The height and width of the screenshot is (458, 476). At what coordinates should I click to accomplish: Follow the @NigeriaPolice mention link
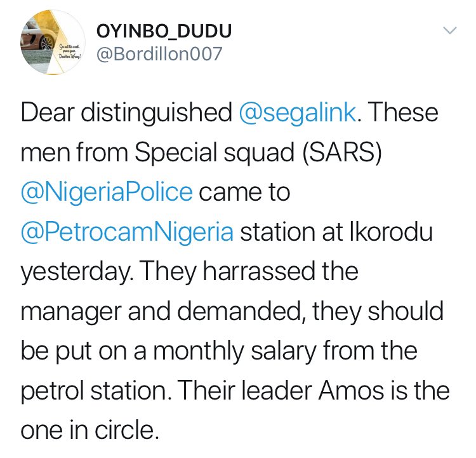coord(106,192)
